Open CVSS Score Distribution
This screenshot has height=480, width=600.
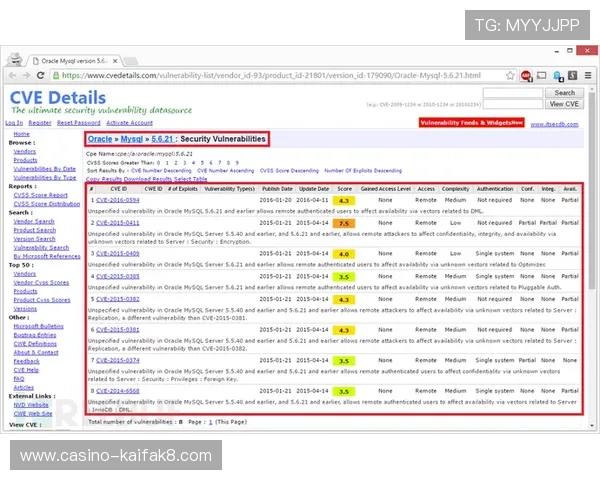[x=47, y=204]
